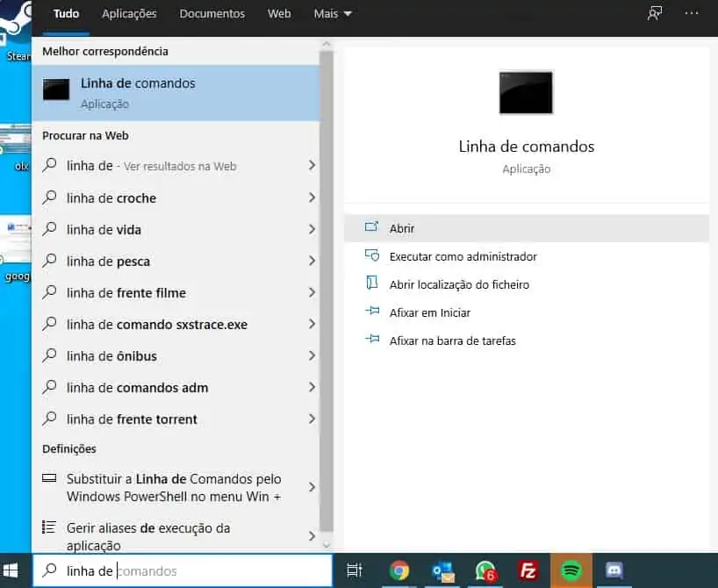Select Abrir localização do ficheiro
Image resolution: width=718 pixels, height=588 pixels.
coord(527,284)
